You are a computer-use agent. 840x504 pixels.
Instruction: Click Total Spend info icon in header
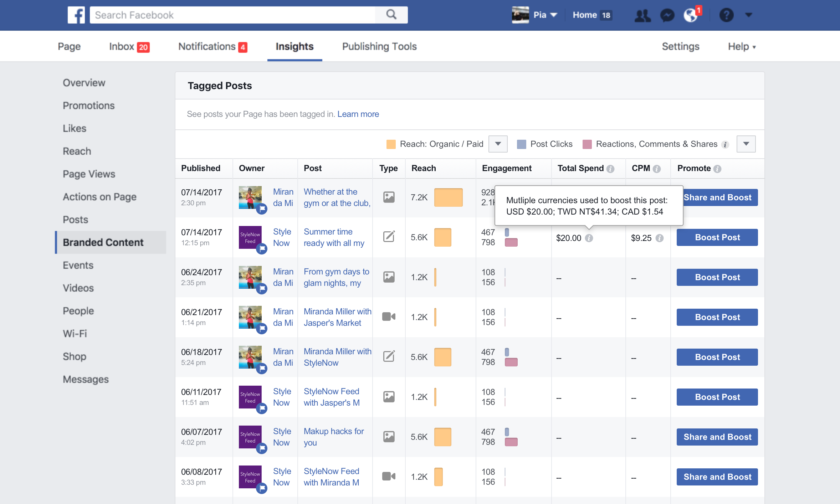click(610, 169)
